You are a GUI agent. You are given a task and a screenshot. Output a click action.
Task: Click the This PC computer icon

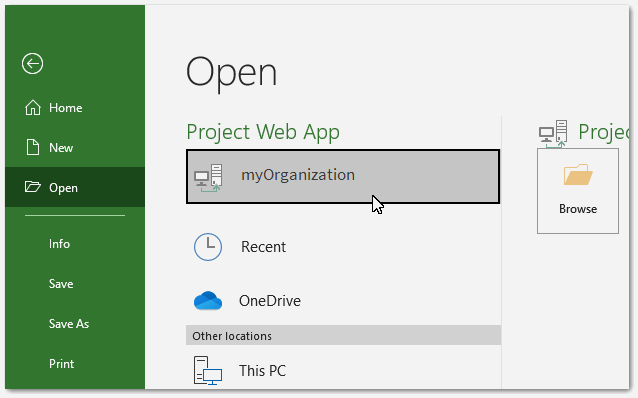tap(208, 370)
